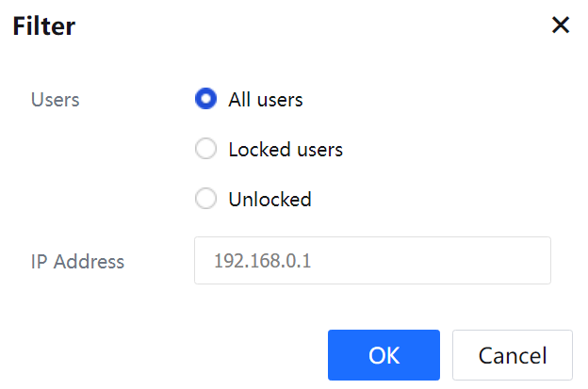Click the 'Unlocked' option label text
The image size is (588, 389).
(269, 199)
